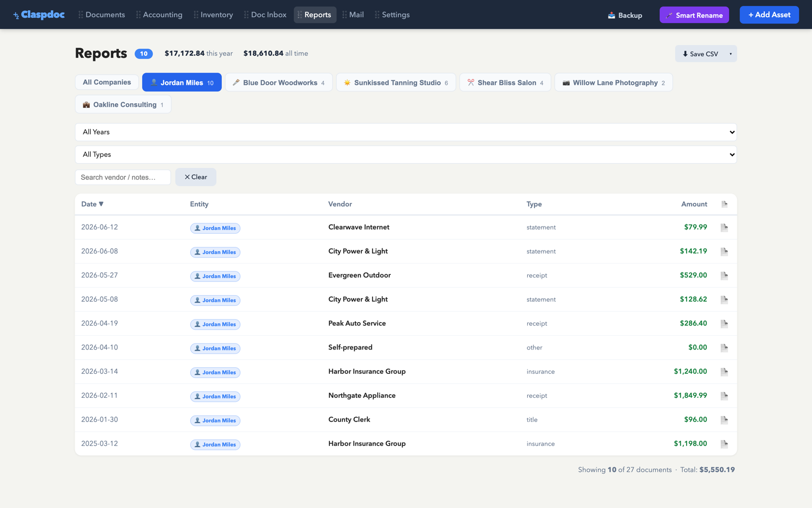Click the Jordan Miles badge in County Clerk row

[215, 421]
